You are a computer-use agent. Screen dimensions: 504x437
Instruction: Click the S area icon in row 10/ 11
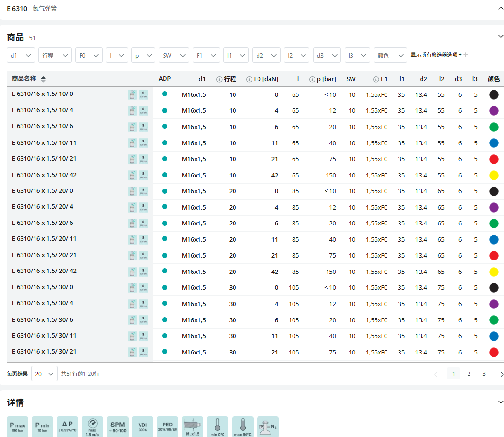coord(143,143)
